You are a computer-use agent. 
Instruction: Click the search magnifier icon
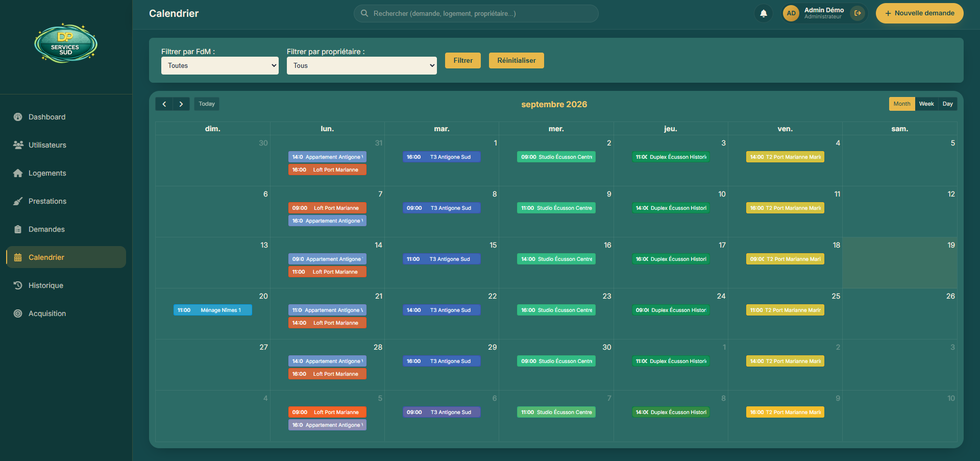(x=364, y=13)
